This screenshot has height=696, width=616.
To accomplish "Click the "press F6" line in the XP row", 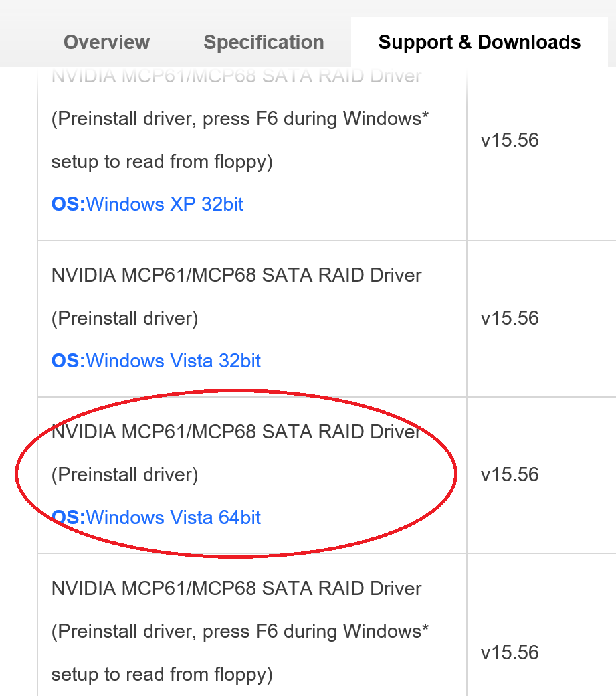I will click(x=240, y=119).
